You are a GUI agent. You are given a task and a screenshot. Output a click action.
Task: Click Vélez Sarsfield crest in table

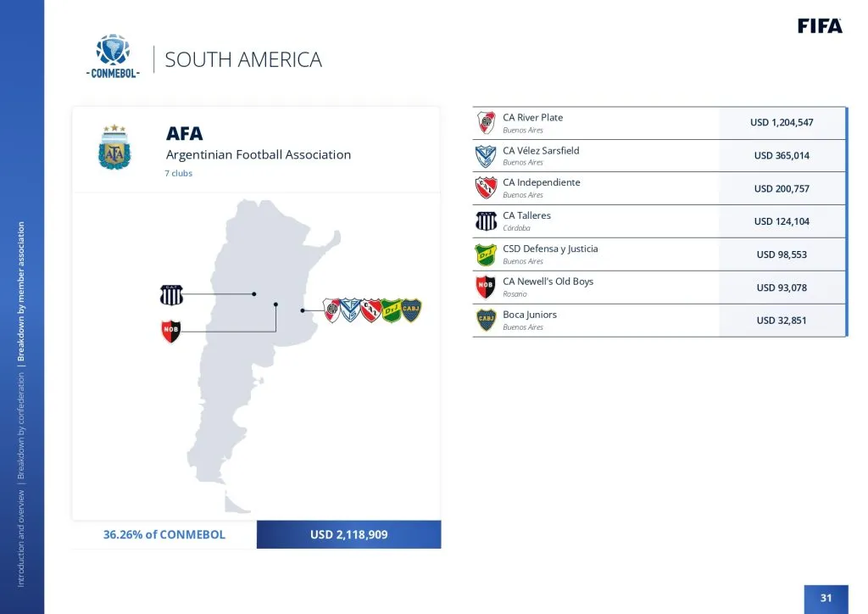pos(486,156)
